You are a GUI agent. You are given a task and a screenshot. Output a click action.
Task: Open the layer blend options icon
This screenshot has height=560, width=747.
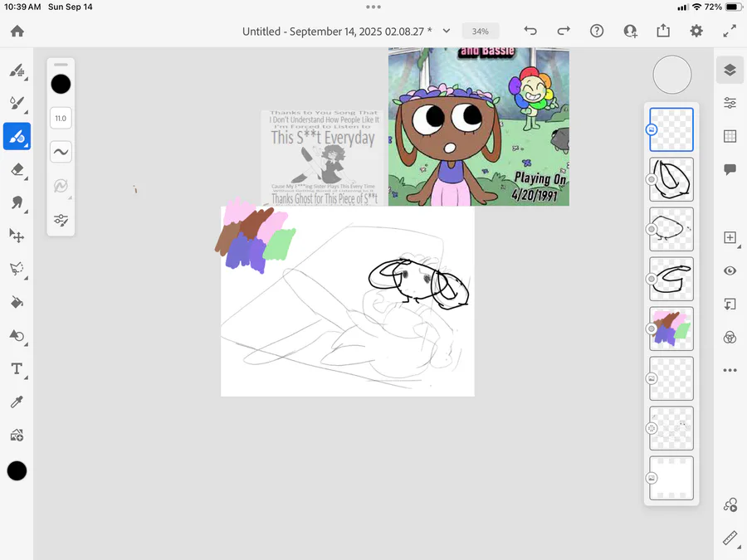[x=730, y=338]
